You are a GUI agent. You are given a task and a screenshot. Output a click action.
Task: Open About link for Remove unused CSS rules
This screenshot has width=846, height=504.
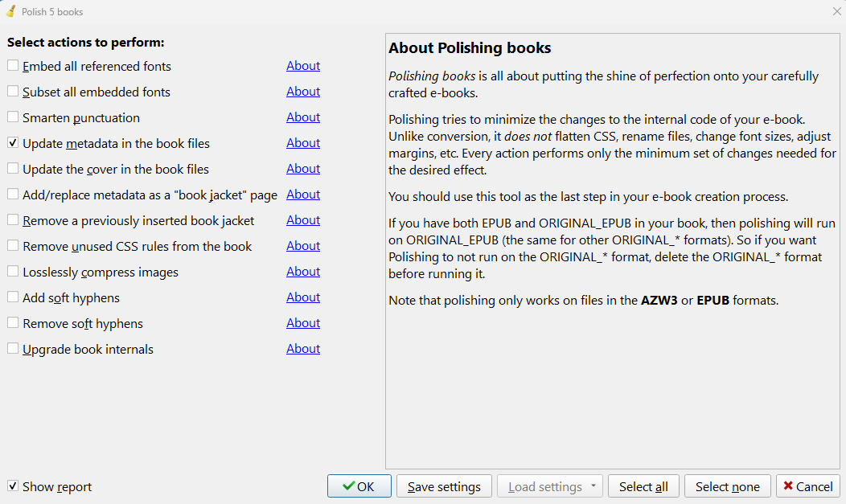point(303,246)
